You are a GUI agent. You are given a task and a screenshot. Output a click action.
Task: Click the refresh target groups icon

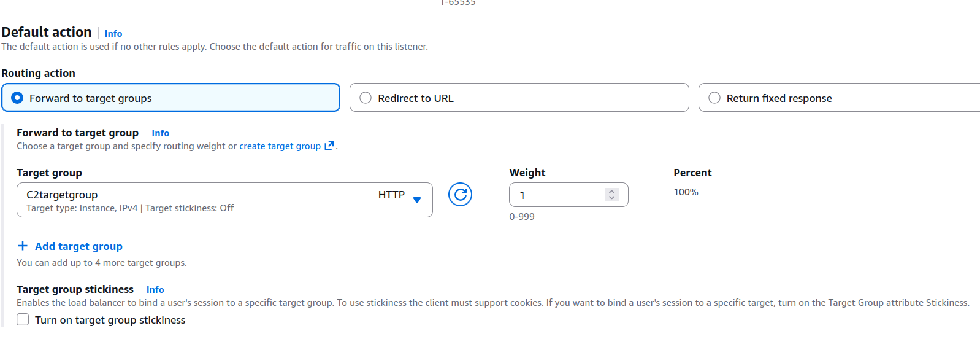pos(460,195)
